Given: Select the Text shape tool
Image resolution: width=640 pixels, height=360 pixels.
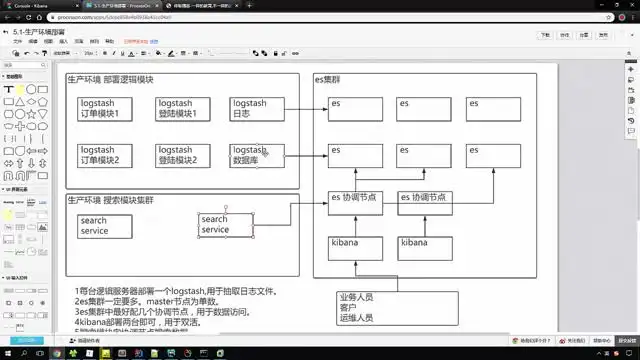Looking at the screenshot, I should point(9,89).
